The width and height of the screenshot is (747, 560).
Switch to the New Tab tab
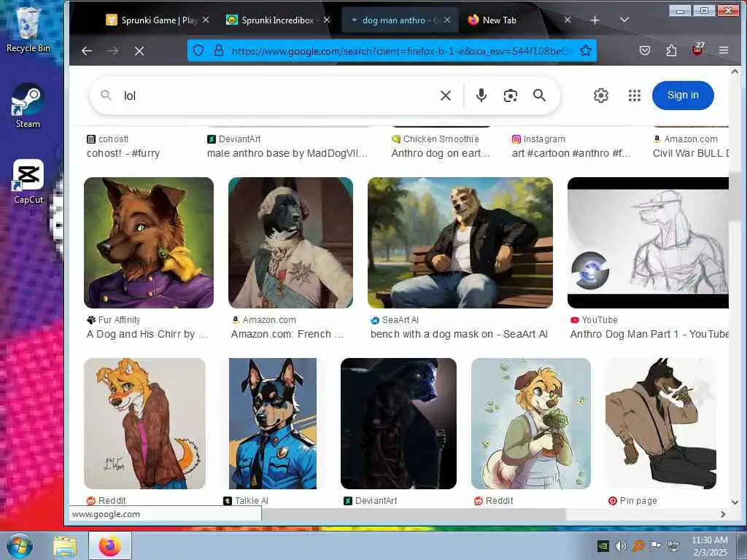[x=519, y=20]
